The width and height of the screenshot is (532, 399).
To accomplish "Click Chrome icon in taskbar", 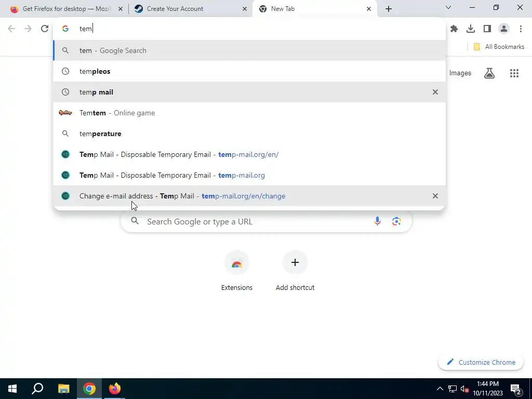I will tap(89, 389).
